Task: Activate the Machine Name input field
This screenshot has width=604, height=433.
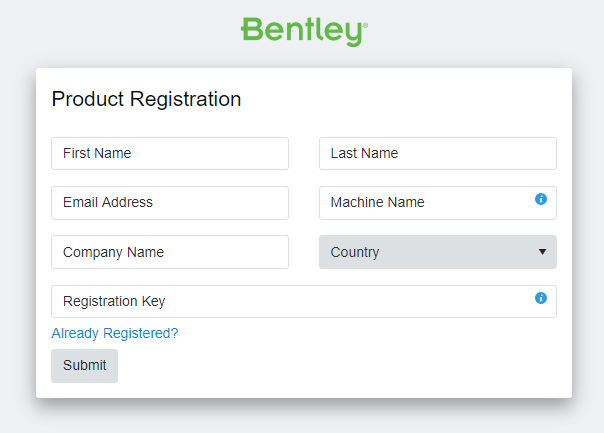Action: [427, 202]
